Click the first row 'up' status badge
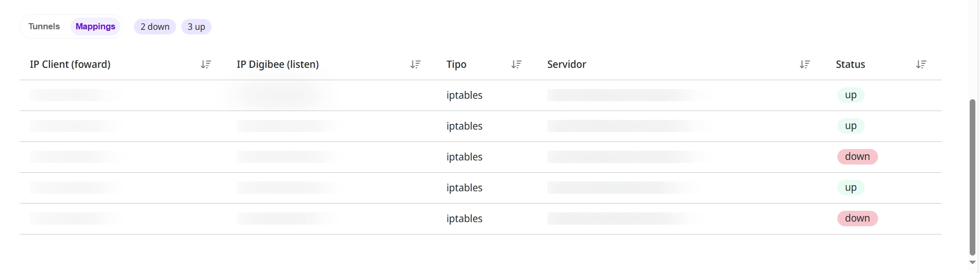The width and height of the screenshot is (980, 273). point(851,95)
